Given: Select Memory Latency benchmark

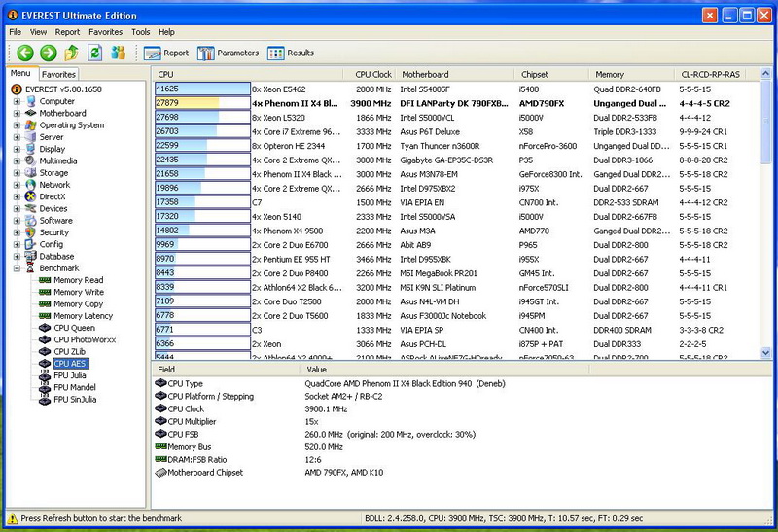Looking at the screenshot, I should [x=84, y=316].
